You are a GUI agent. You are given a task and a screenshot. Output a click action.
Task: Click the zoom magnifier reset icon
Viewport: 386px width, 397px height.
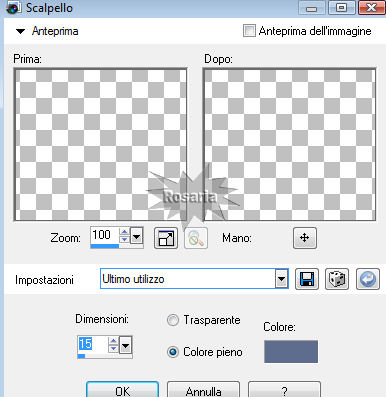[196, 238]
